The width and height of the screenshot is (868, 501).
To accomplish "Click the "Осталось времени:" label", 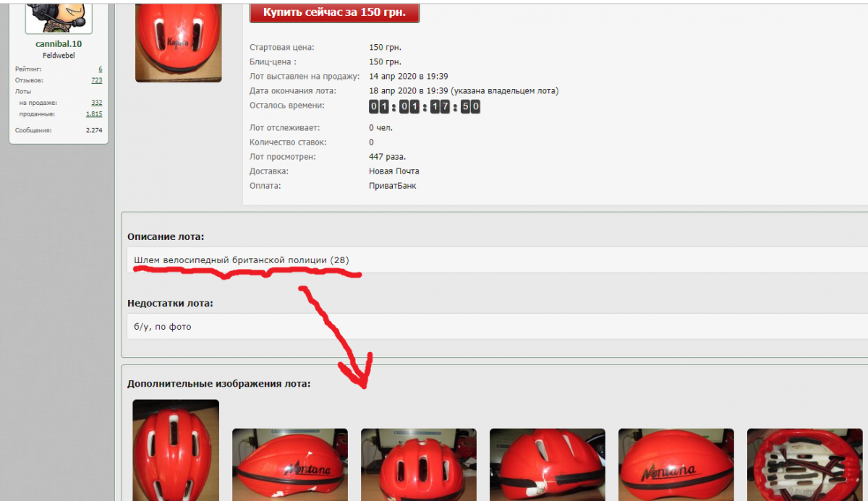I will (287, 106).
